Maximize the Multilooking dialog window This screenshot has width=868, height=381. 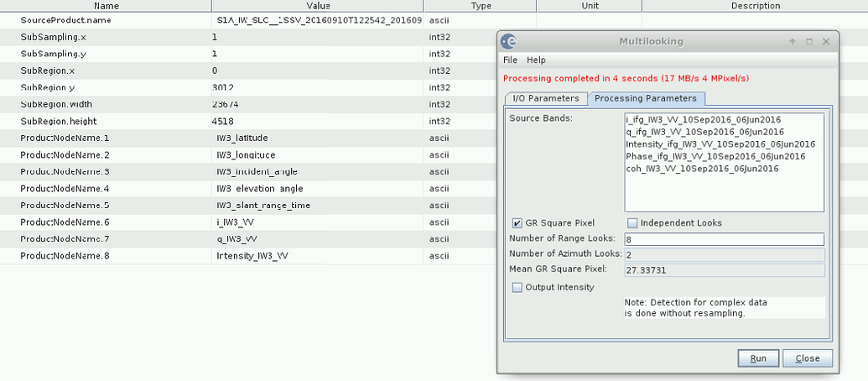pyautogui.click(x=809, y=41)
